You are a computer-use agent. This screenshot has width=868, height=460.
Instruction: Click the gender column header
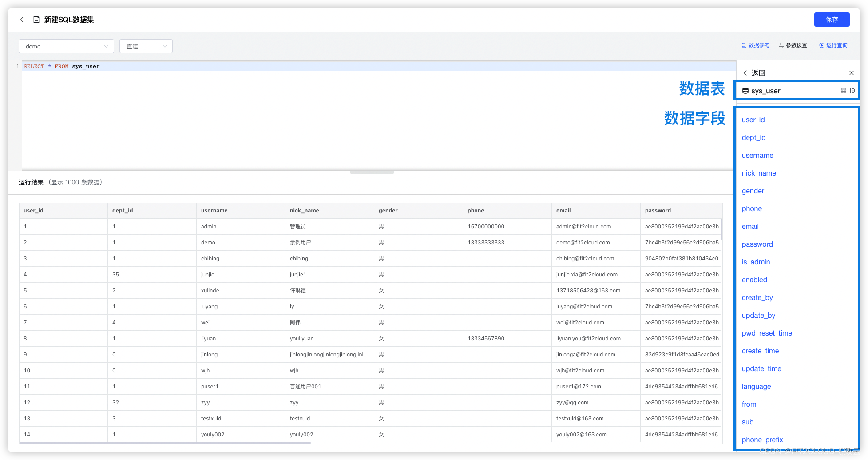tap(418, 211)
